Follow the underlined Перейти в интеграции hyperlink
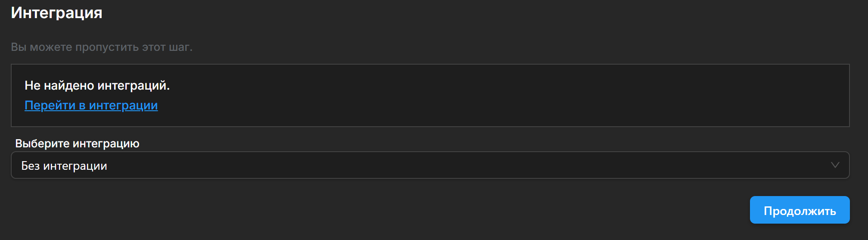Image resolution: width=868 pixels, height=240 pixels. (x=91, y=105)
